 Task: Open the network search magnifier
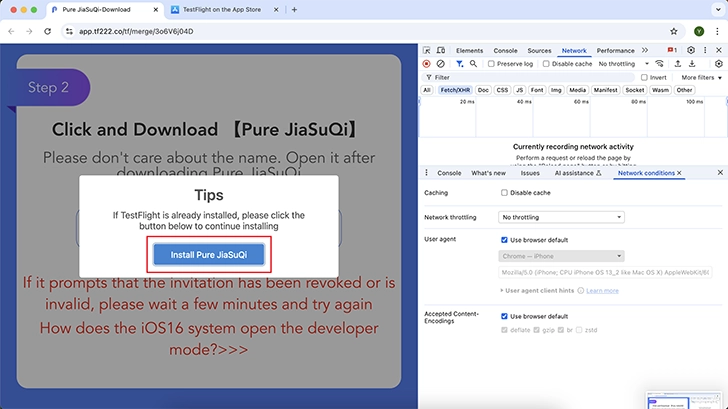(473, 64)
